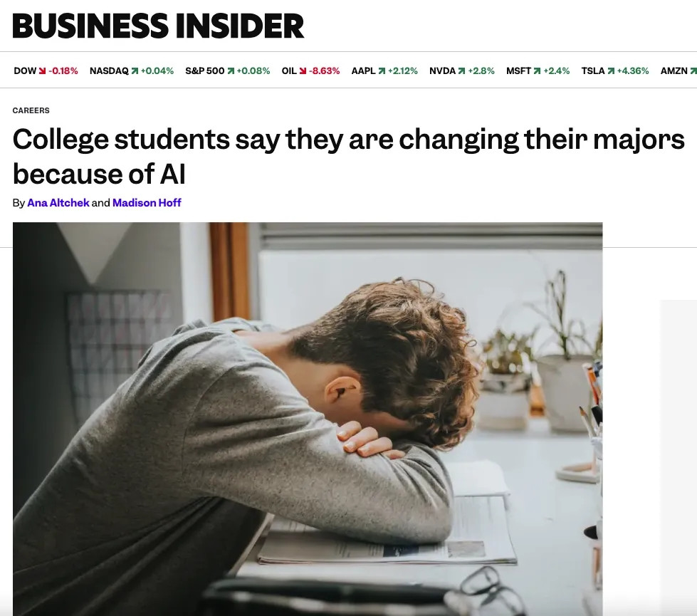Click the NVDA up arrow icon
Image resolution: width=697 pixels, height=616 pixels.
(461, 71)
